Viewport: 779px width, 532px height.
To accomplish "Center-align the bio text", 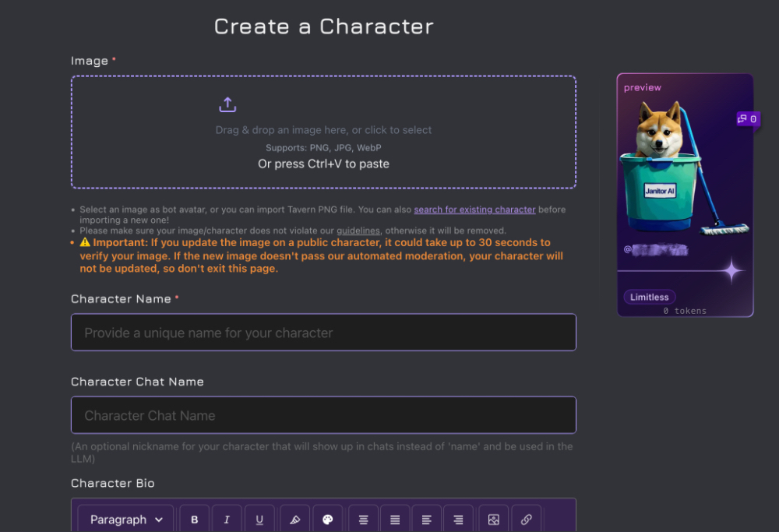I will (363, 520).
